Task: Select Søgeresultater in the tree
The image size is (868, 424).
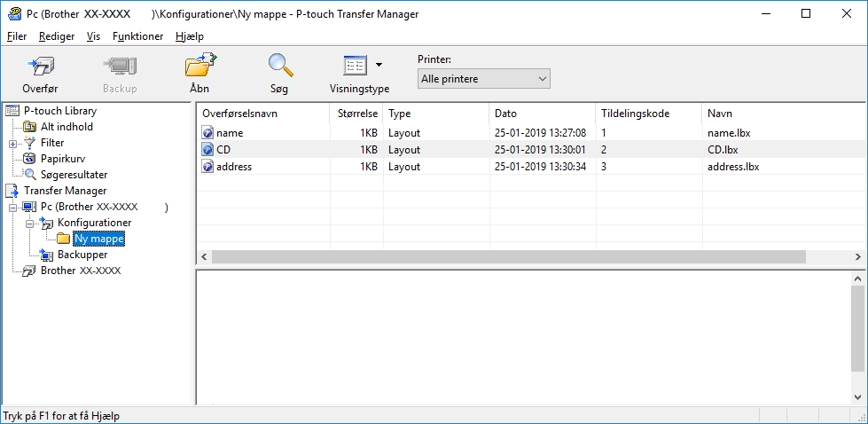Action: (74, 175)
